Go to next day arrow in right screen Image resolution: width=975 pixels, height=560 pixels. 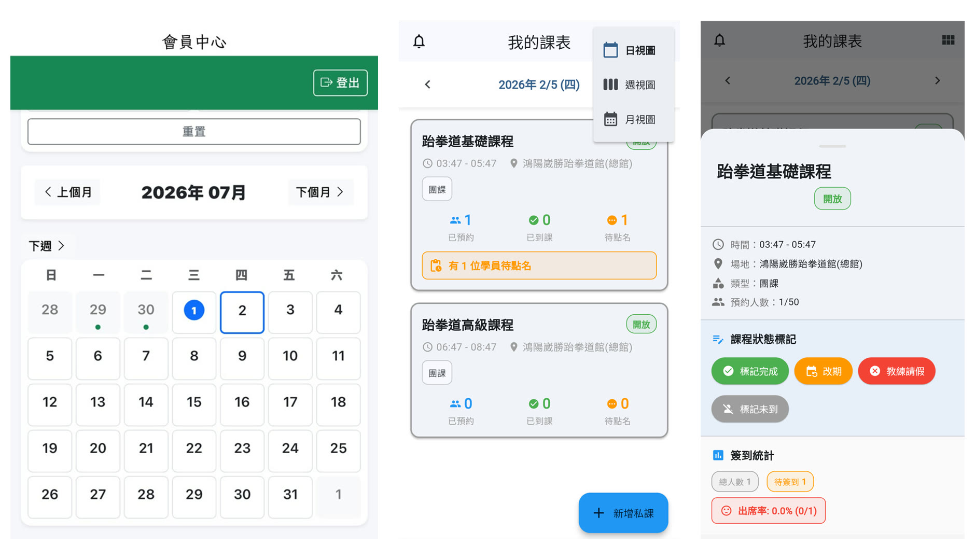click(937, 80)
